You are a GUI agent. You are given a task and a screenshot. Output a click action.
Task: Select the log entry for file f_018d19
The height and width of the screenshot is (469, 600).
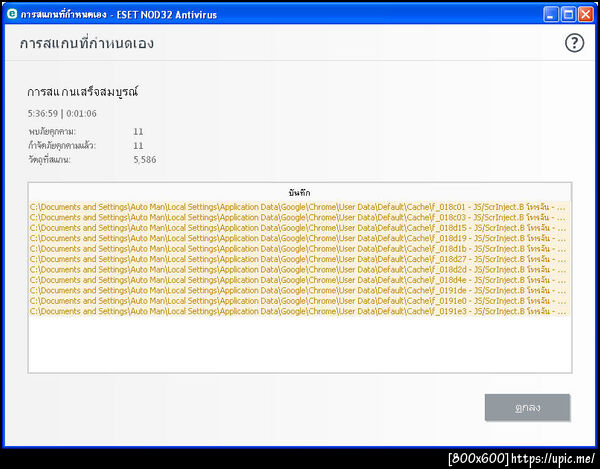pyautogui.click(x=299, y=238)
